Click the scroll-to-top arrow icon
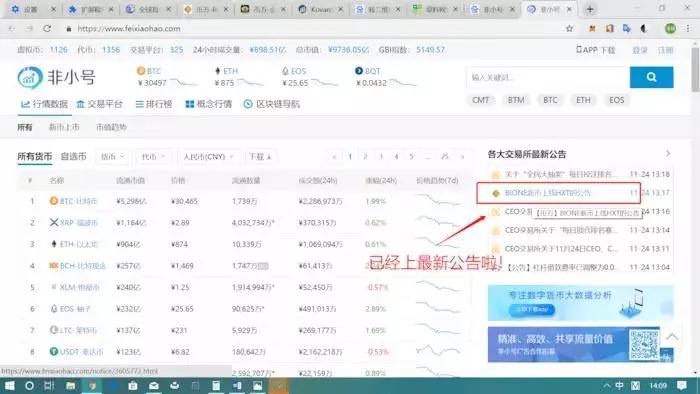Screen dimensions: 700x394 [672, 336]
